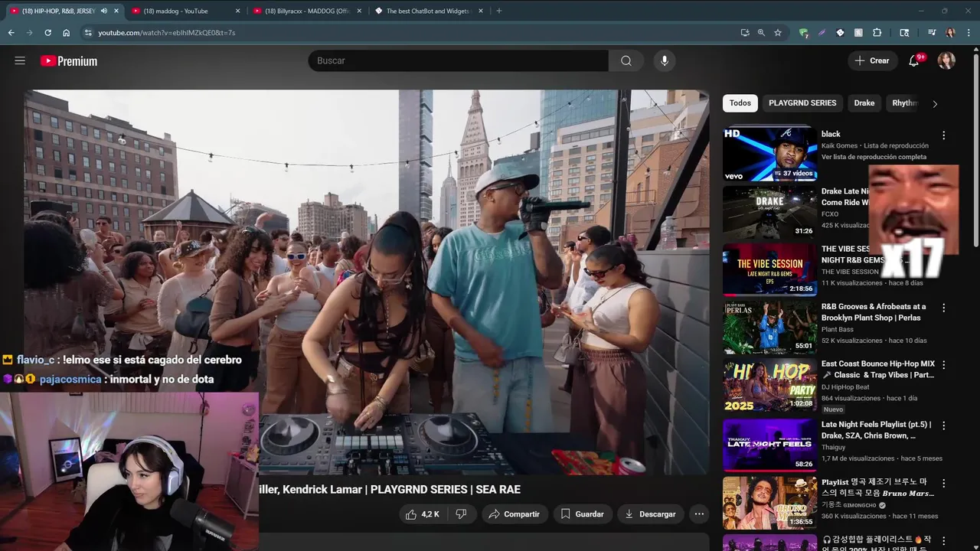This screenshot has height=551, width=980.
Task: Open the Plant Bass channel name
Action: (x=838, y=329)
